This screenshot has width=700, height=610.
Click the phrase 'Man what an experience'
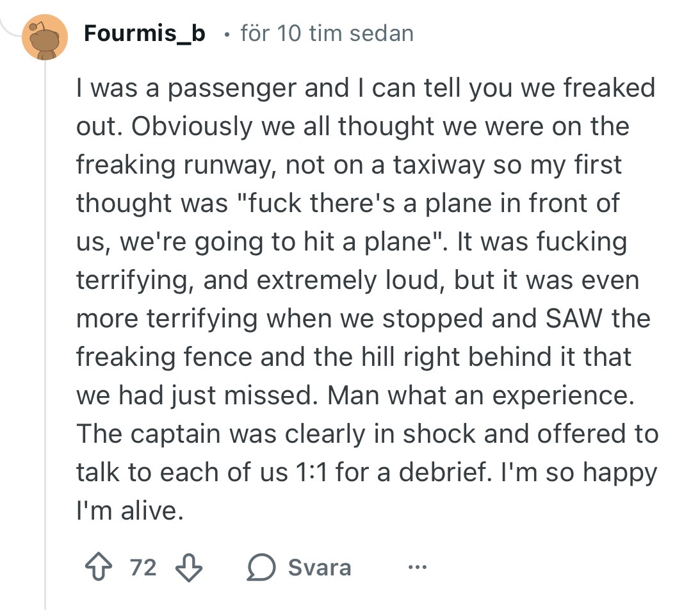[479, 395]
